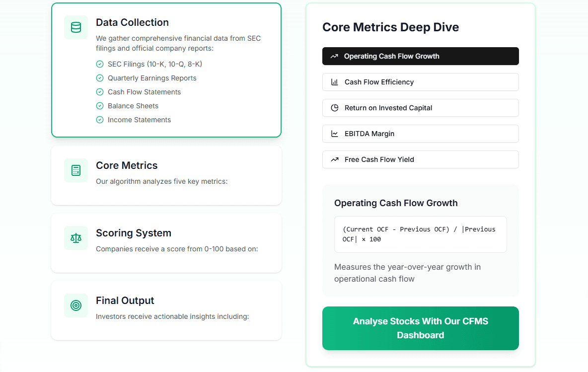Click the OCF formula code box
Viewport: 588px width, 372px height.
coord(420,234)
